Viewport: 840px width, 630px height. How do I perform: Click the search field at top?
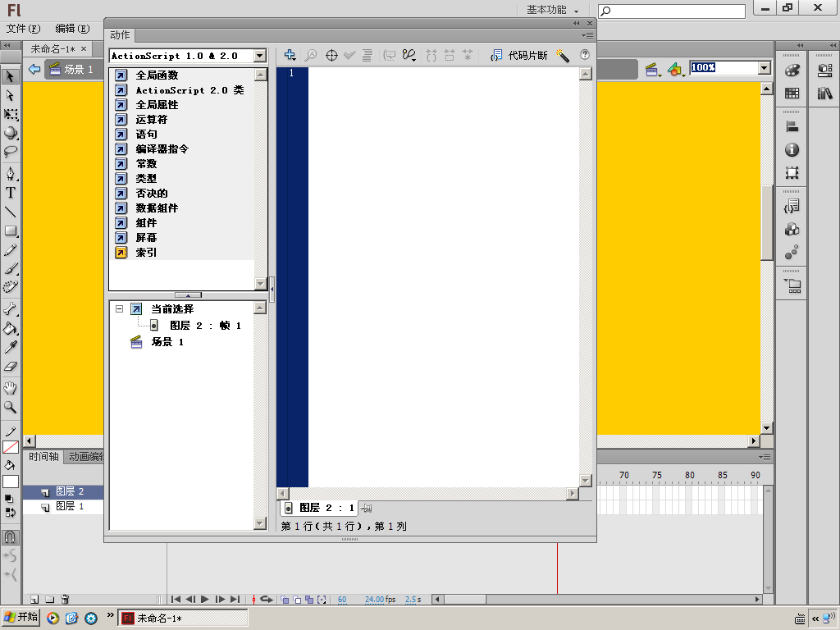(x=672, y=11)
